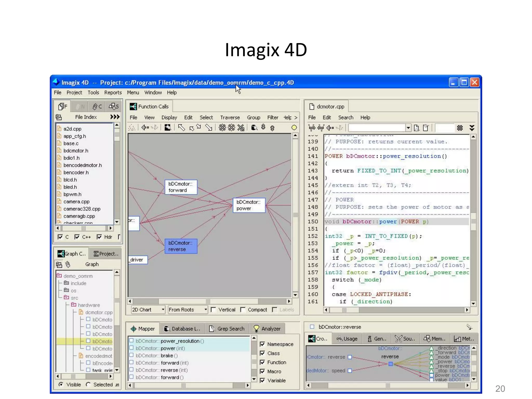
Task: Uncheck the Namespace checkbox
Action: [262, 344]
